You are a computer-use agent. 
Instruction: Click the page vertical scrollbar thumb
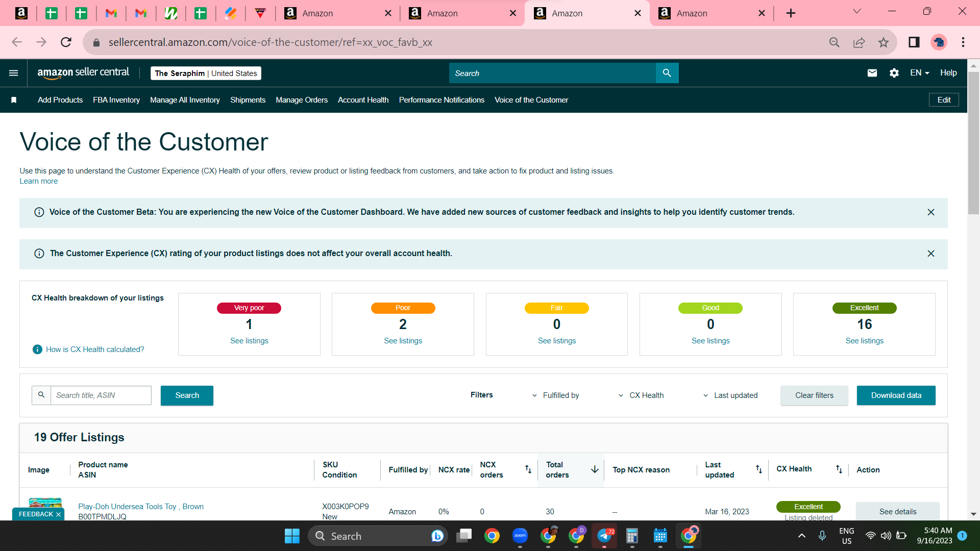pyautogui.click(x=973, y=143)
